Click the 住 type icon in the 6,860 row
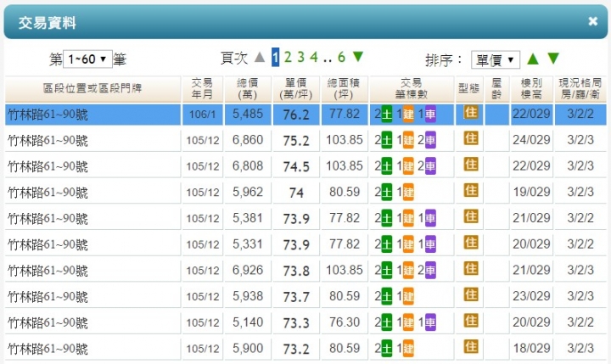The height and width of the screenshot is (364, 611). click(471, 138)
